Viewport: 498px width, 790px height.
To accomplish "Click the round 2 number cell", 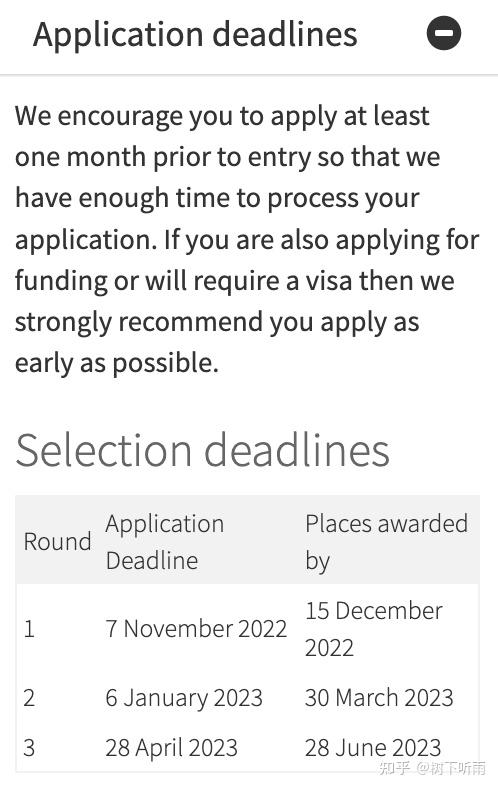I will (29, 698).
